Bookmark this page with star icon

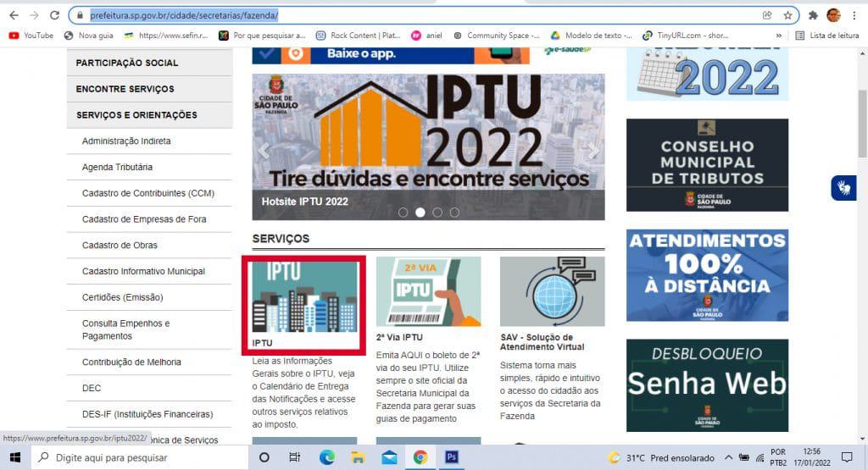pos(787,15)
